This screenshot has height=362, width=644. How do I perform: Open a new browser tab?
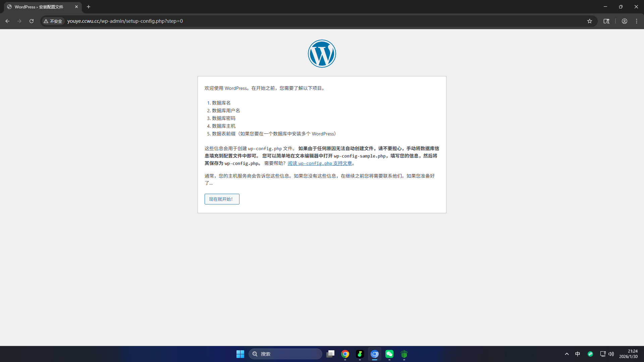[89, 7]
